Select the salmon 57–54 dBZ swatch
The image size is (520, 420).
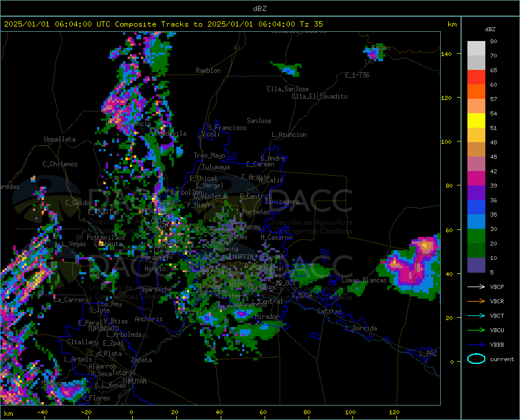[x=476, y=106]
